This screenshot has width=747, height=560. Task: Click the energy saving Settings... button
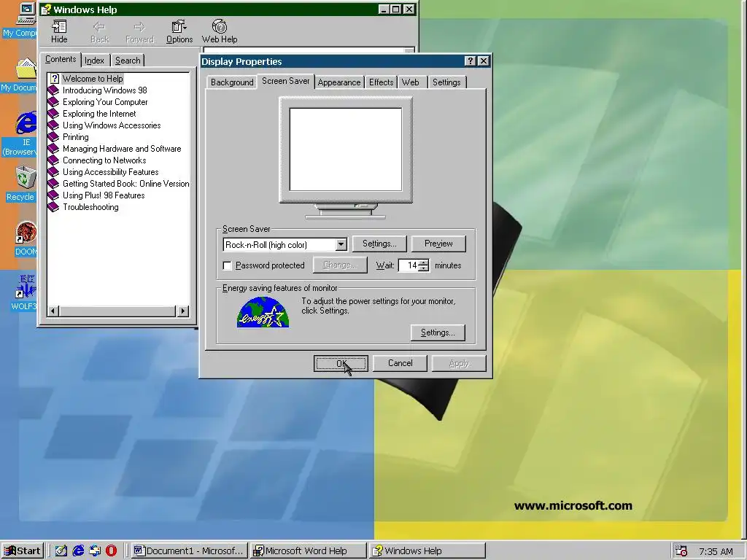tap(438, 332)
